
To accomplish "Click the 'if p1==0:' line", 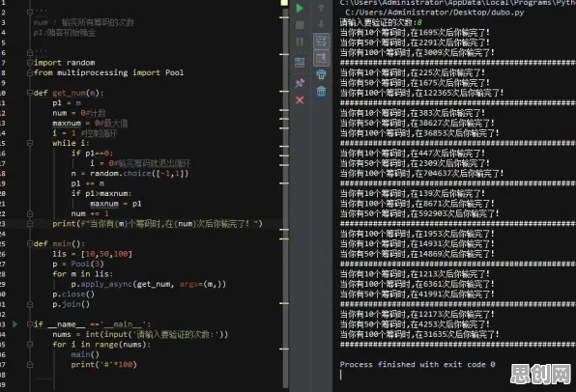I will (92, 154).
